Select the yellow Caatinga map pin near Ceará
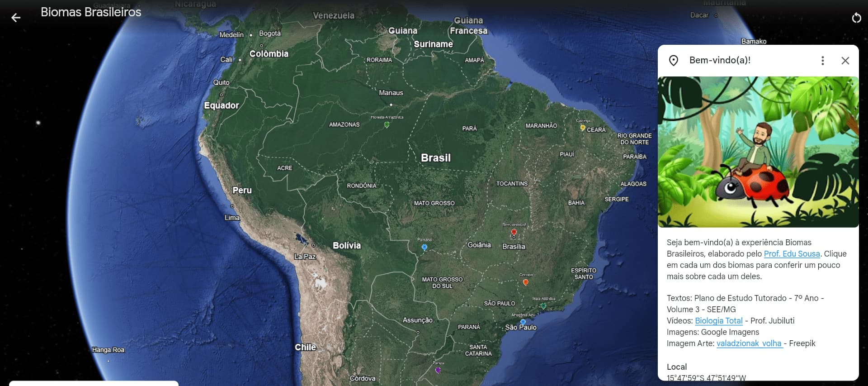 pos(583,128)
